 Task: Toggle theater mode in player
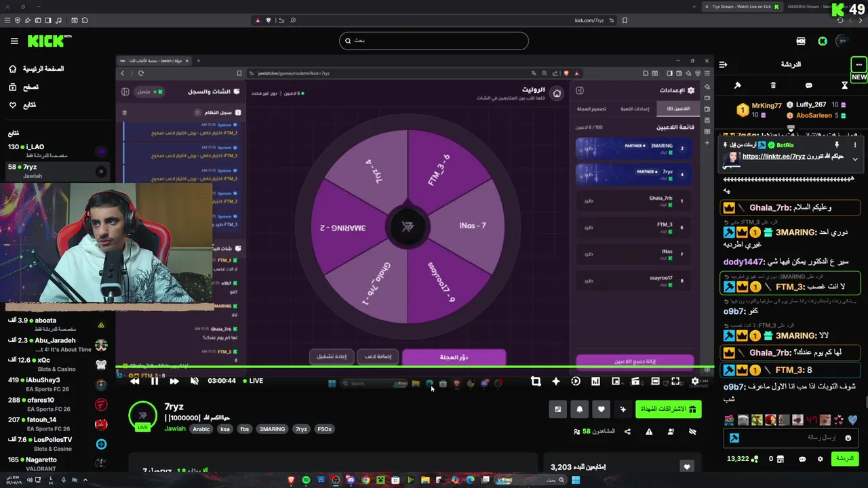click(x=655, y=382)
